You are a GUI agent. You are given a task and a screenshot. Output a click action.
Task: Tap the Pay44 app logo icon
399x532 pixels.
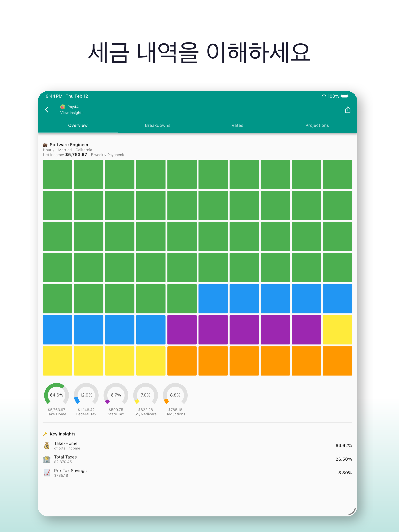click(63, 107)
